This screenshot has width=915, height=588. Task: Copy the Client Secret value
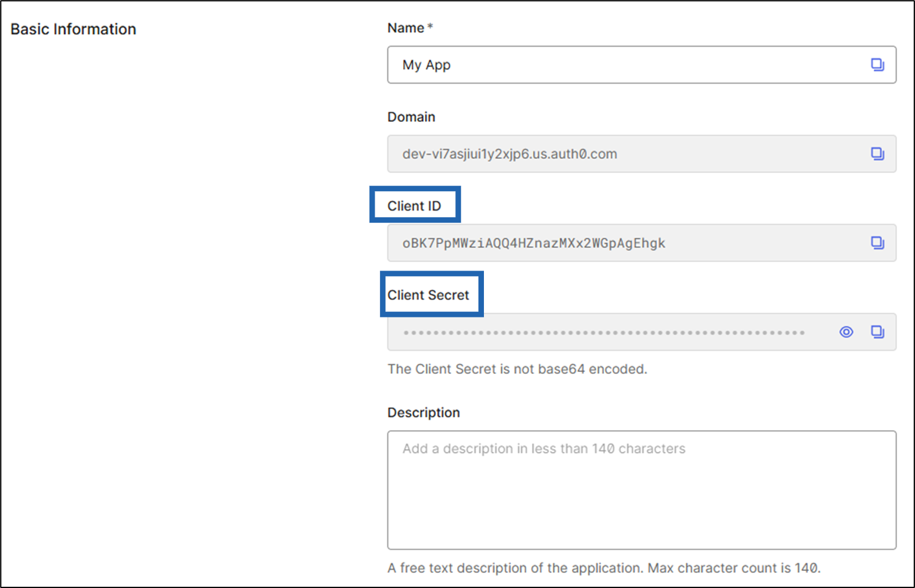(877, 332)
